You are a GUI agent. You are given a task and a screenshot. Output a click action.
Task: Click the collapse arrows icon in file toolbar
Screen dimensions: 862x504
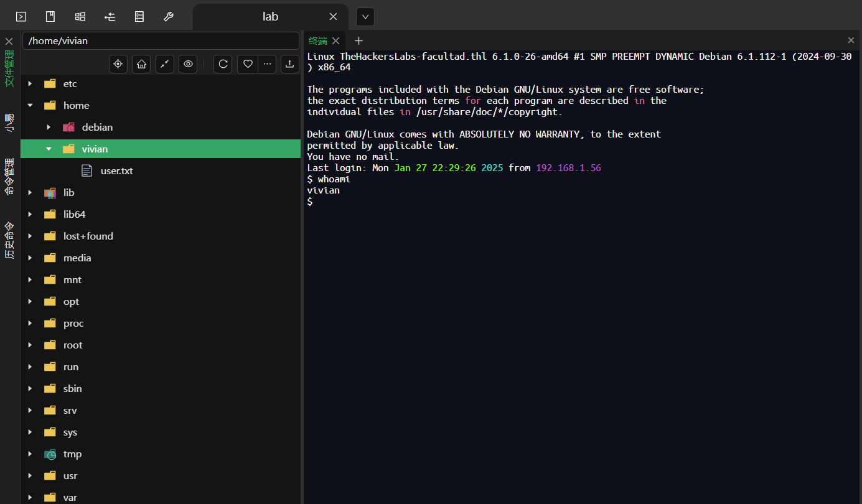[165, 63]
